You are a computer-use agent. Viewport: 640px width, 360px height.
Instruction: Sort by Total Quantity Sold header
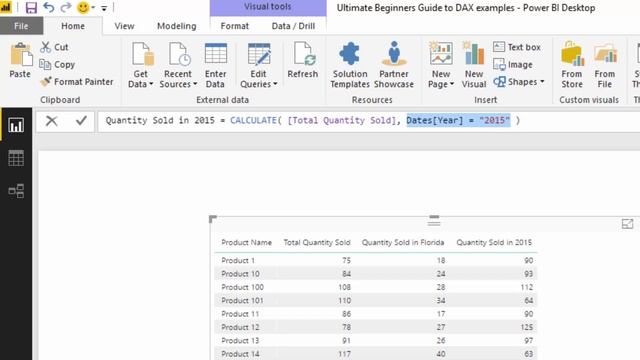coord(317,242)
